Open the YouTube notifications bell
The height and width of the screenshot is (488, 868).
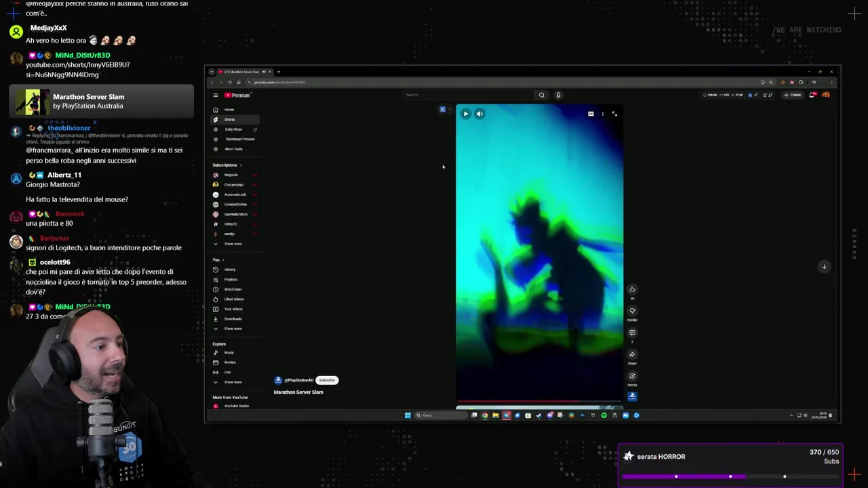click(812, 95)
